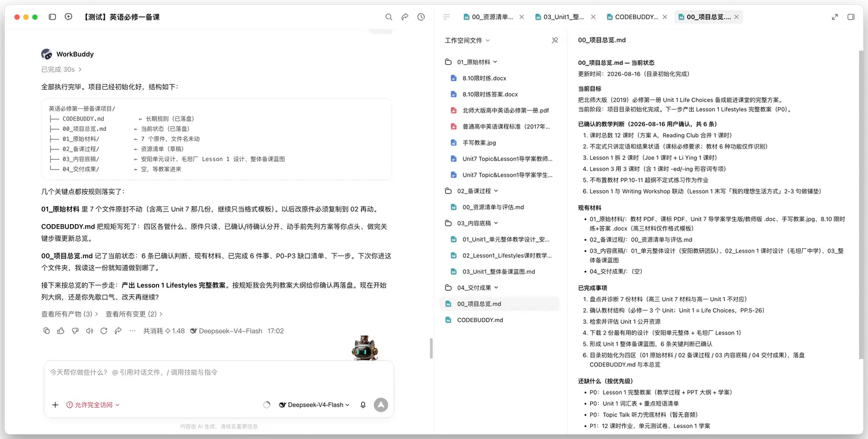
Task: Close the CODEBUDDY tab
Action: (x=665, y=17)
